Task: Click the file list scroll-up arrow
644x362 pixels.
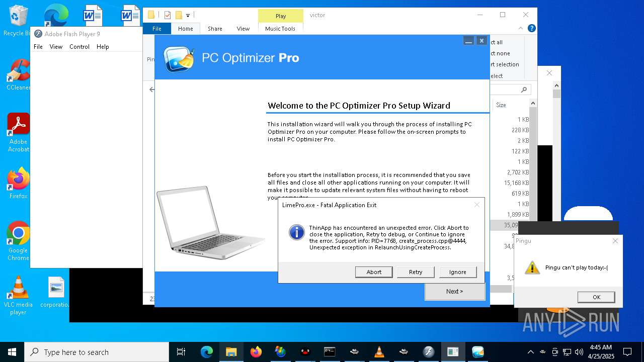Action: (x=533, y=104)
